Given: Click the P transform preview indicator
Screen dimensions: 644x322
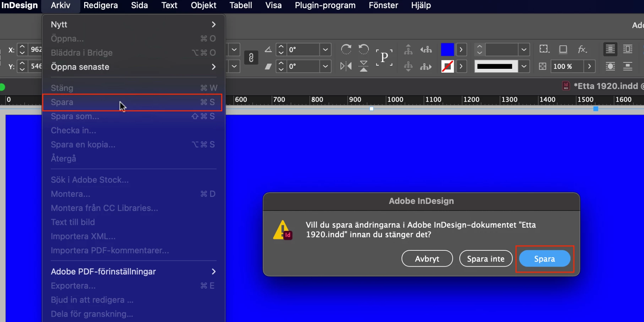Looking at the screenshot, I should tap(384, 57).
